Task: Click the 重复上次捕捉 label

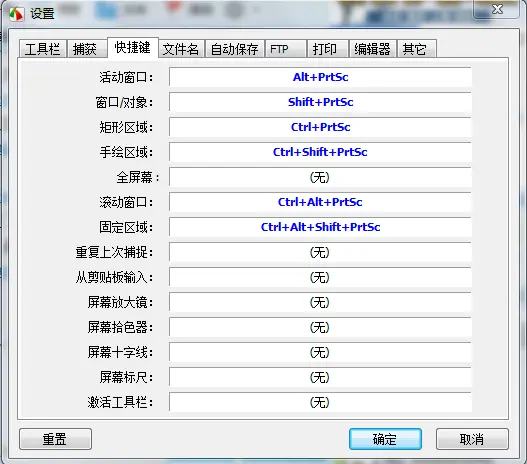Action: [114, 253]
